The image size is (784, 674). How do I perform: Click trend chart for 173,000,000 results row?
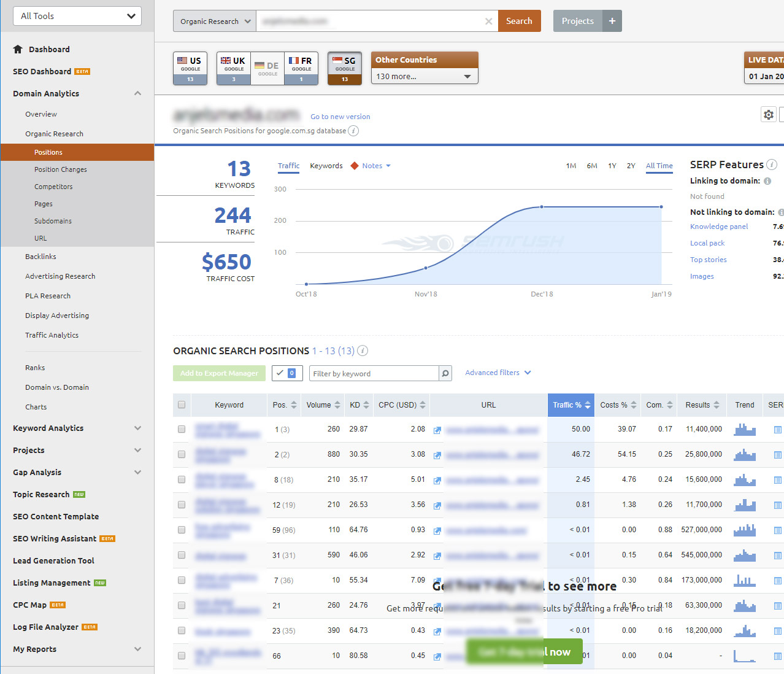pyautogui.click(x=745, y=580)
